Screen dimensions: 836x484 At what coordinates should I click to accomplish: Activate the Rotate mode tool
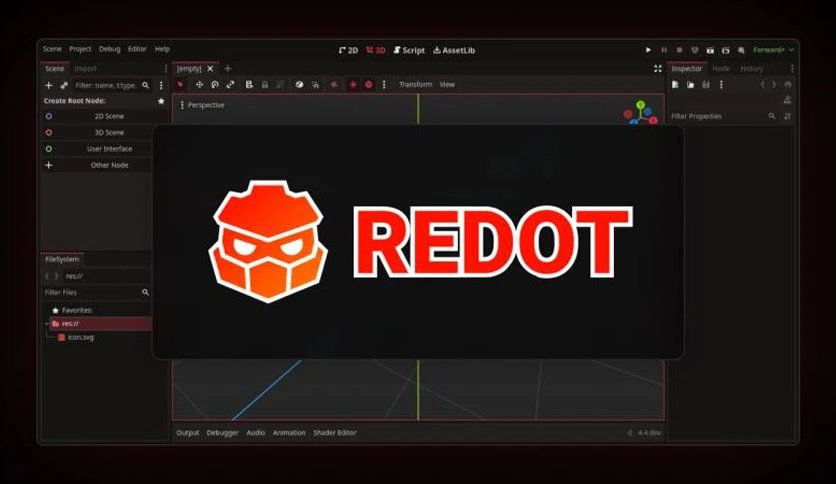(215, 84)
